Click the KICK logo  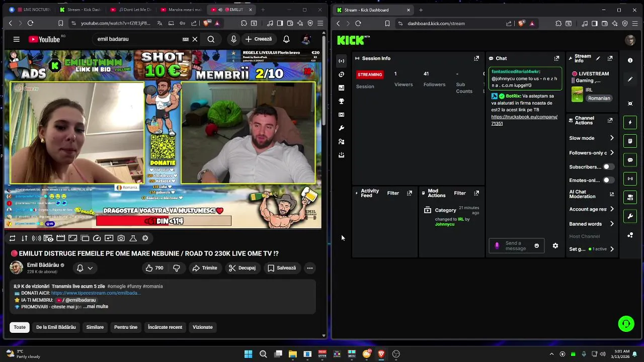click(353, 40)
